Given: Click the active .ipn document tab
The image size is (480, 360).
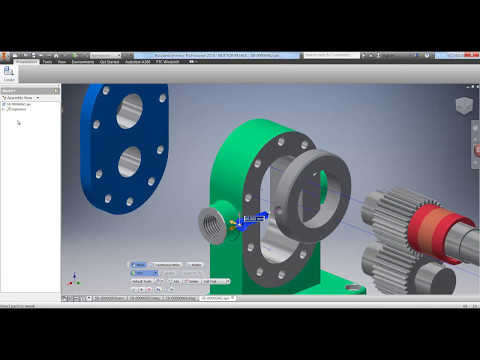Looking at the screenshot, I should pos(217,298).
